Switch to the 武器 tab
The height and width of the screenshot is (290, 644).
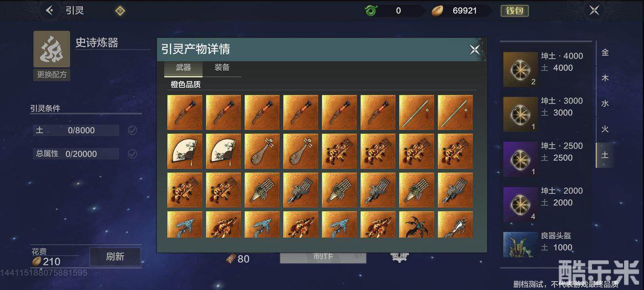[183, 68]
